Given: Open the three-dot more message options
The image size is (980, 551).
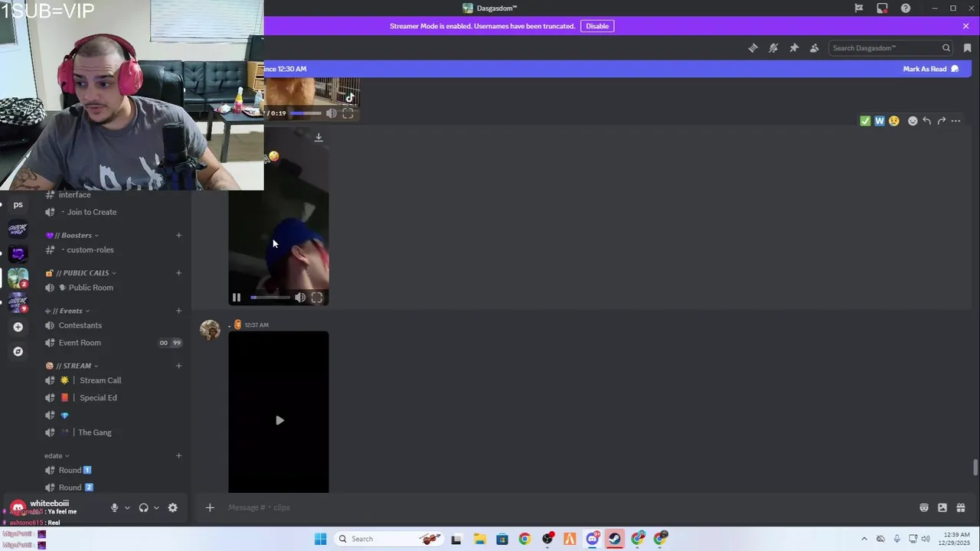Looking at the screenshot, I should (955, 121).
